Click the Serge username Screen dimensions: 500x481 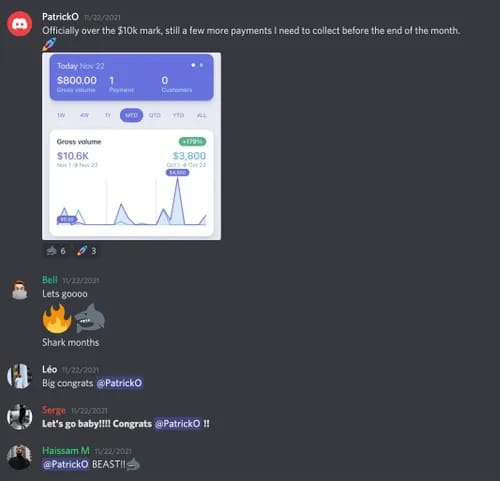click(x=54, y=410)
